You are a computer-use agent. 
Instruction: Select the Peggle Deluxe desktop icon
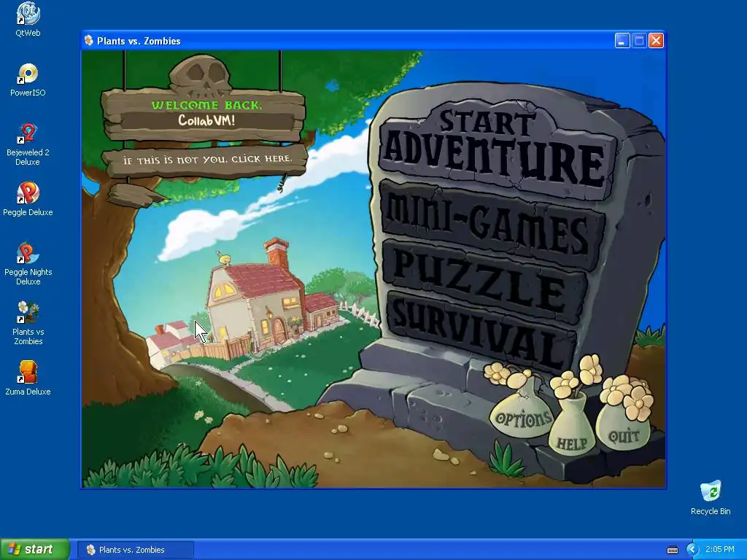click(x=28, y=198)
